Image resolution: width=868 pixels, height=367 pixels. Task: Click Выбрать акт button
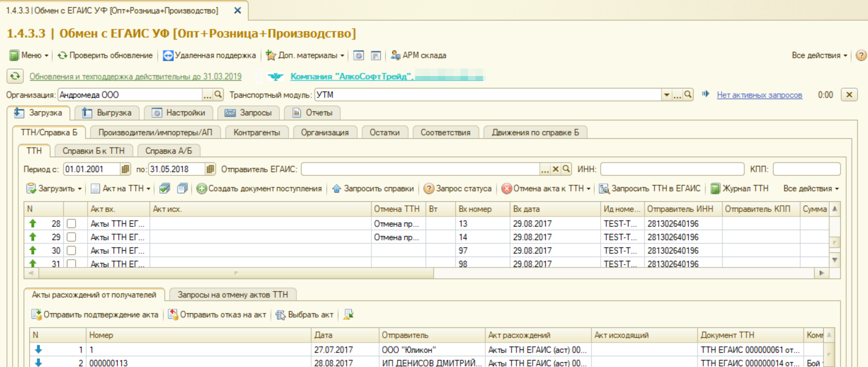point(304,315)
